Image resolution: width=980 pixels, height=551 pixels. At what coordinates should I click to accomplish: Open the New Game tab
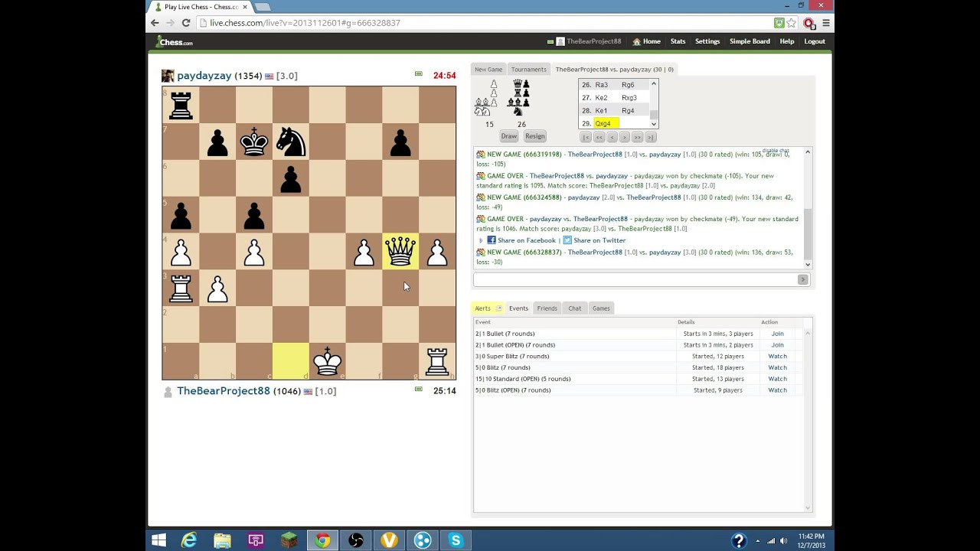pos(488,69)
